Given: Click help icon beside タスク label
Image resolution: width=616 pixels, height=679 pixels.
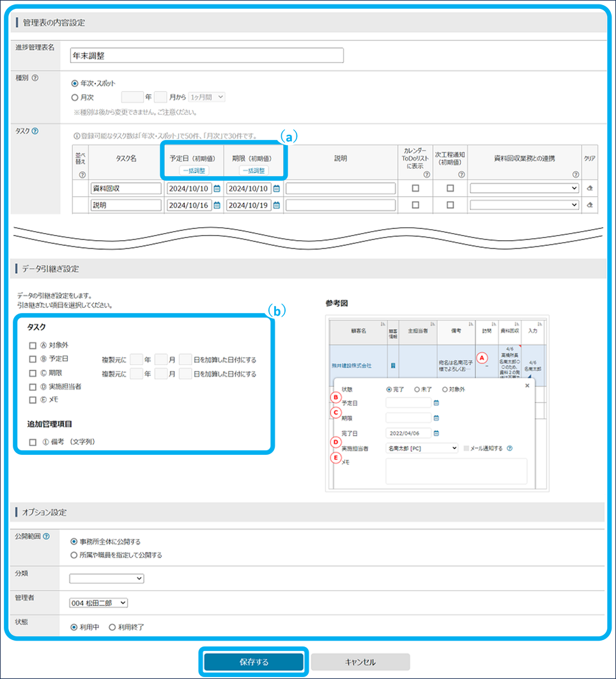Looking at the screenshot, I should click(35, 131).
